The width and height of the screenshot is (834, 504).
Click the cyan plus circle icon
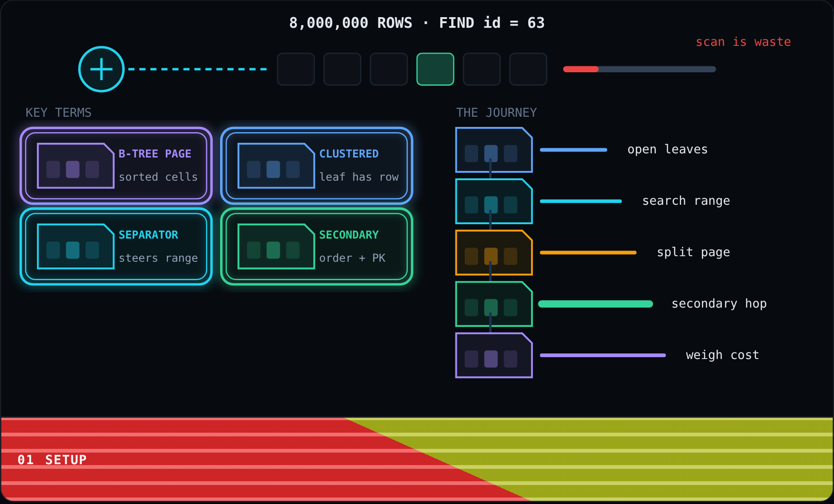point(101,69)
